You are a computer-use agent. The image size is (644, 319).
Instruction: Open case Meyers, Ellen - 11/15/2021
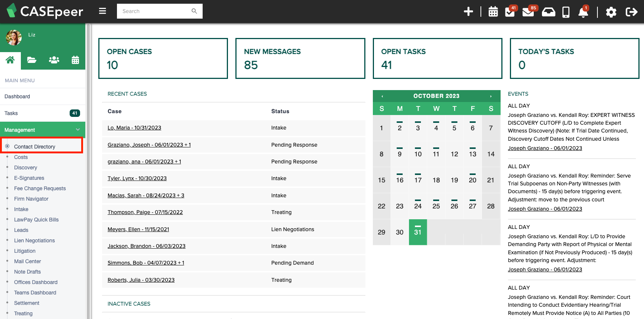138,229
